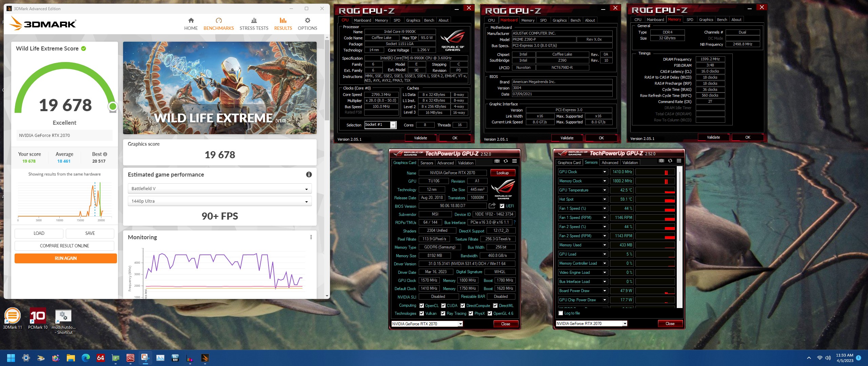Image resolution: width=868 pixels, height=366 pixels.
Task: Click the Wild Life Extreme preview image
Action: point(220,88)
